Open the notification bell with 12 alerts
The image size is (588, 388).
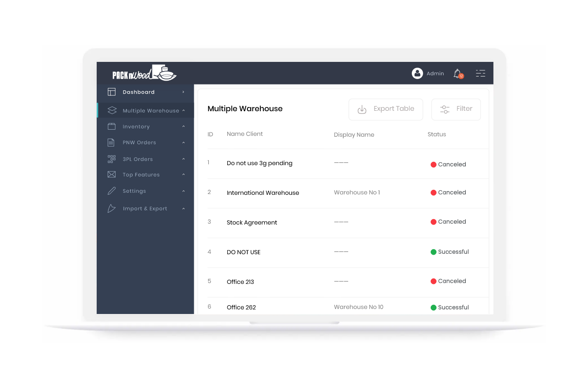(457, 73)
